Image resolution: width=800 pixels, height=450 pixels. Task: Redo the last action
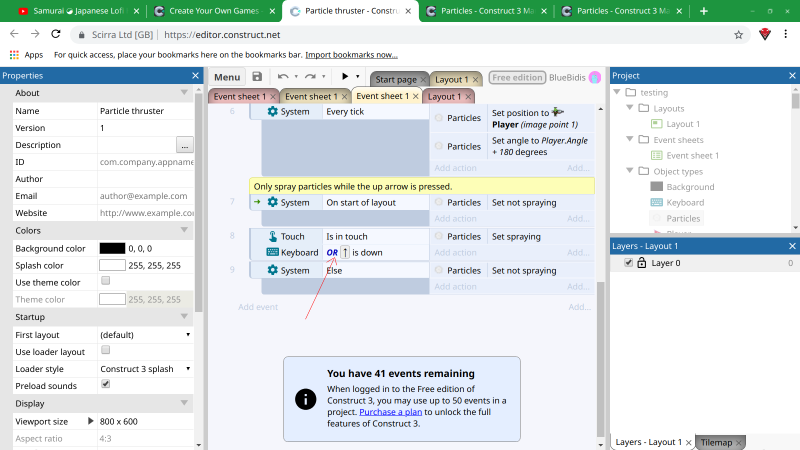pos(310,77)
